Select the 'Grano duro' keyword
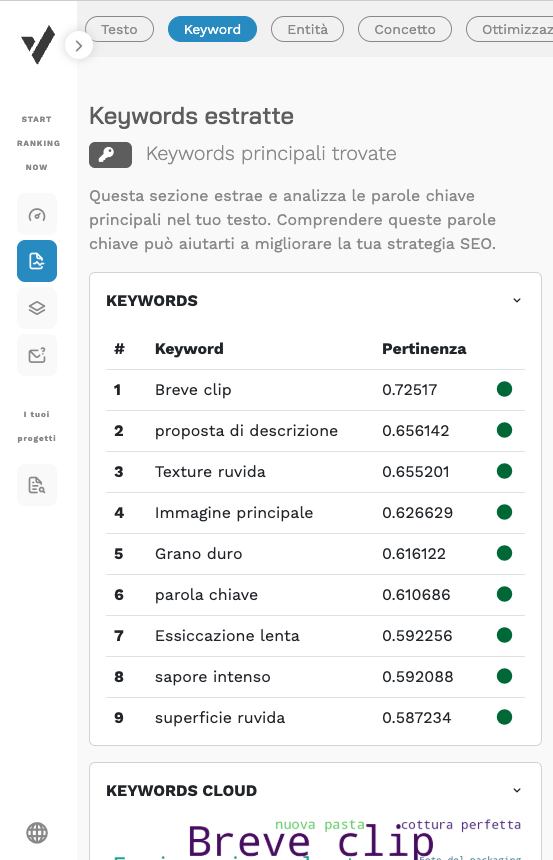The image size is (553, 860). click(x=199, y=554)
